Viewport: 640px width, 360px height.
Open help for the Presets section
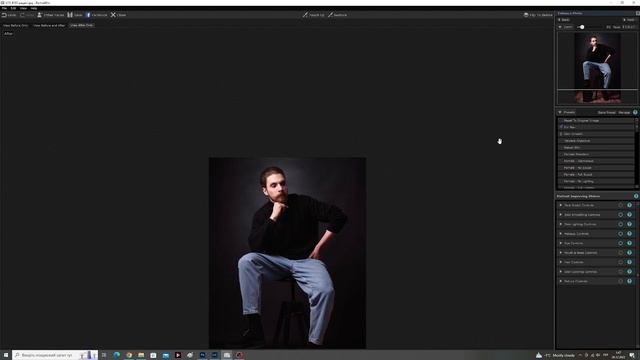coord(635,112)
